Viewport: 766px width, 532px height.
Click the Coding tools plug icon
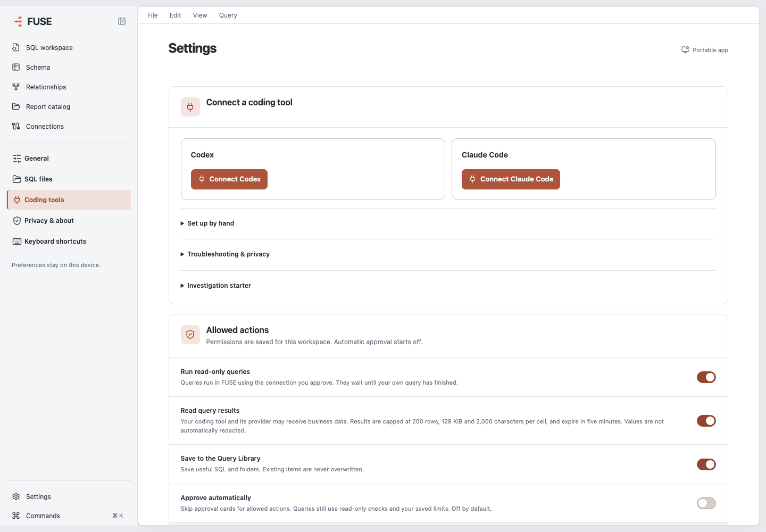(17, 200)
